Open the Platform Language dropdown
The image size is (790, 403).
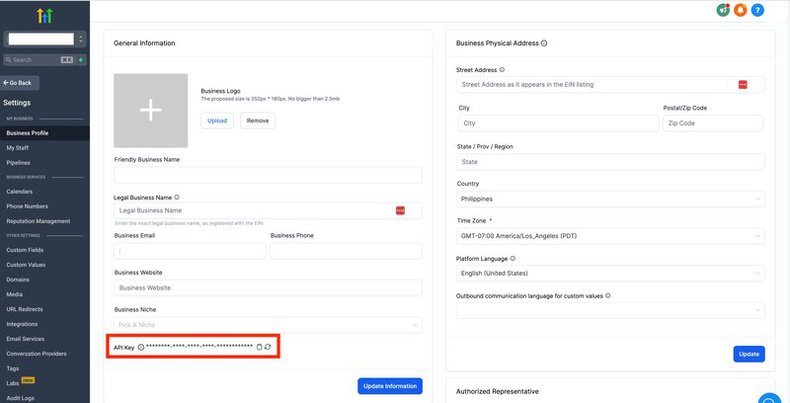[610, 273]
